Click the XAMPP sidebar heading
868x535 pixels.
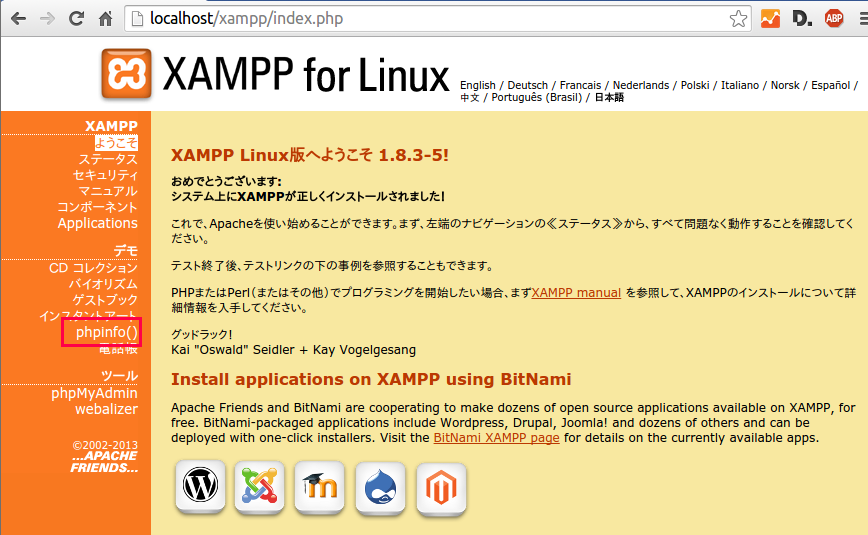pyautogui.click(x=111, y=126)
